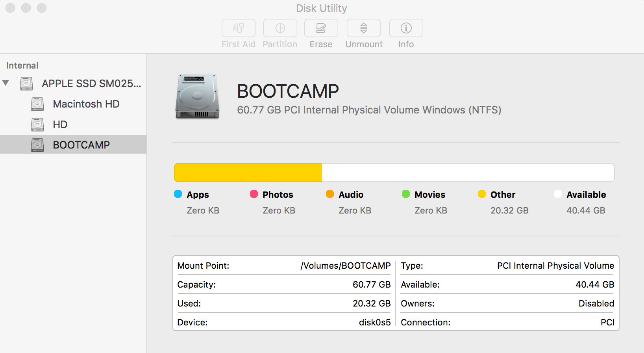Click the Owners label in details table
Viewport: 644px width, 353px height.
tap(418, 303)
